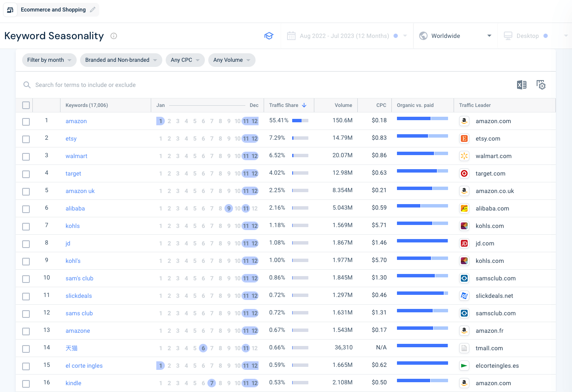Open the Branded and Non-branded filter dropdown
The width and height of the screenshot is (572, 392).
[121, 60]
